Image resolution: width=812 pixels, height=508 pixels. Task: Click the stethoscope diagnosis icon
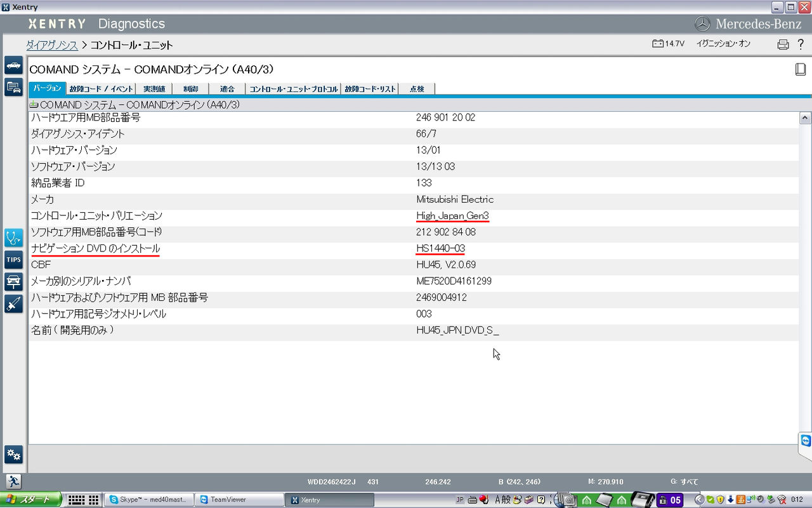(x=13, y=238)
